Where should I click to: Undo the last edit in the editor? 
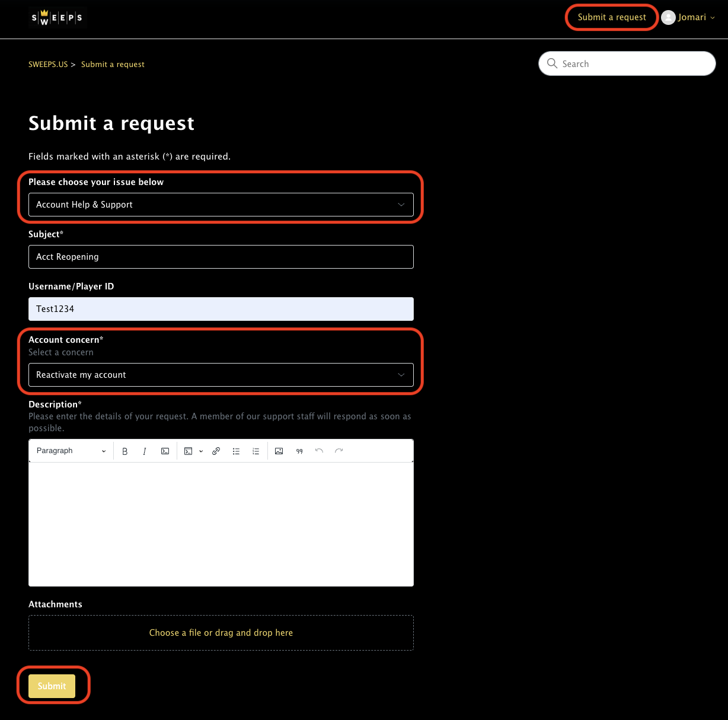(x=319, y=451)
